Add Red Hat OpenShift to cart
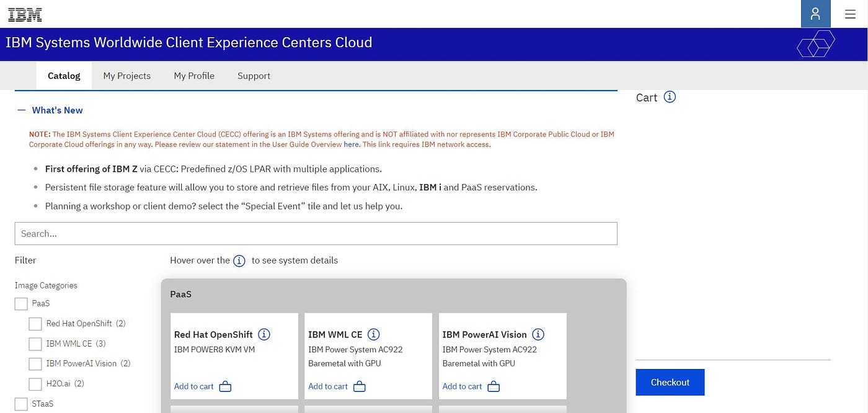The height and width of the screenshot is (413, 868). tap(193, 386)
